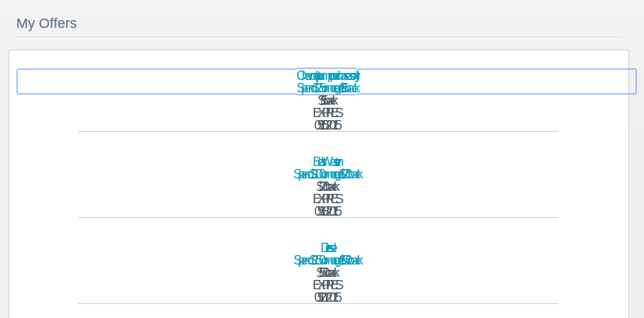Click the 05/18/2015 expiry date
Screen dimensions: 644x318
328,211
